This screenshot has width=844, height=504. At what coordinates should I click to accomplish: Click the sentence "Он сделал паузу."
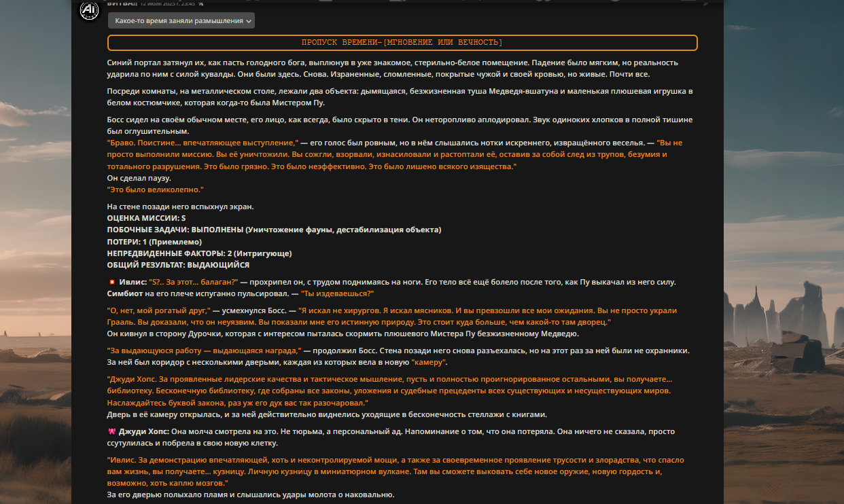coord(139,178)
